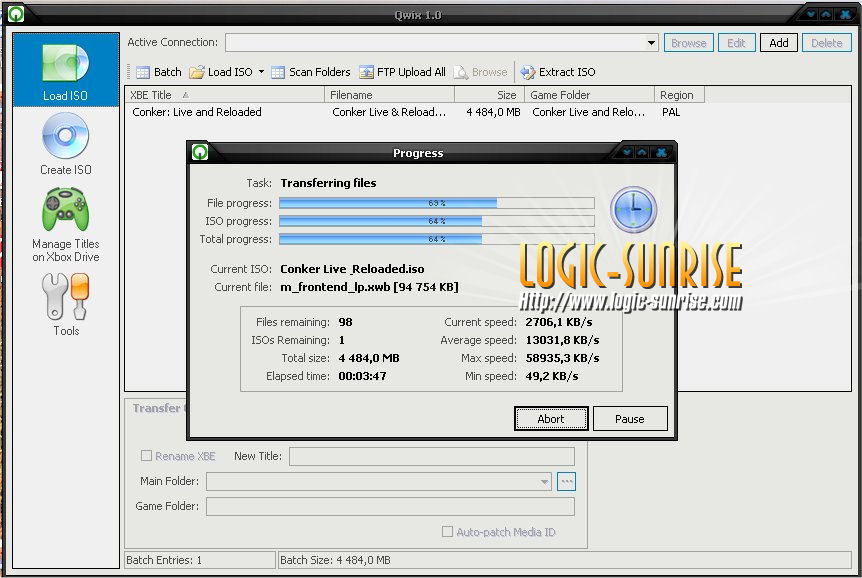Open the Active Connection dropdown
Screen dimensions: 862x578
coord(651,42)
